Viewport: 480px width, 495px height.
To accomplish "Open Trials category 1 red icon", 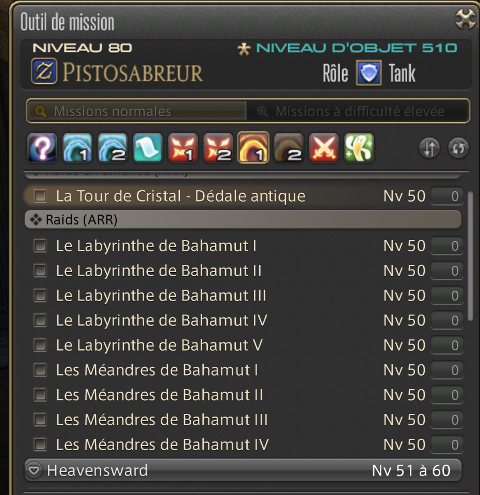I will coord(183,148).
